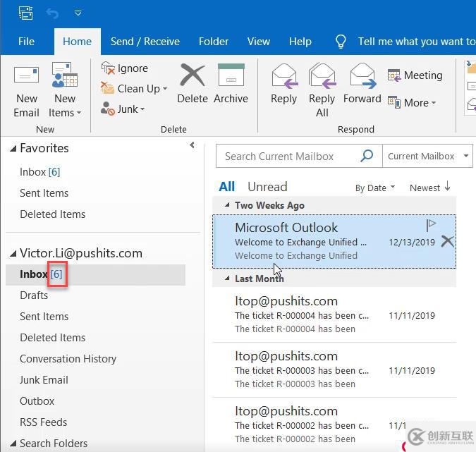Open the Drafts folder
The image size is (476, 452).
34,295
